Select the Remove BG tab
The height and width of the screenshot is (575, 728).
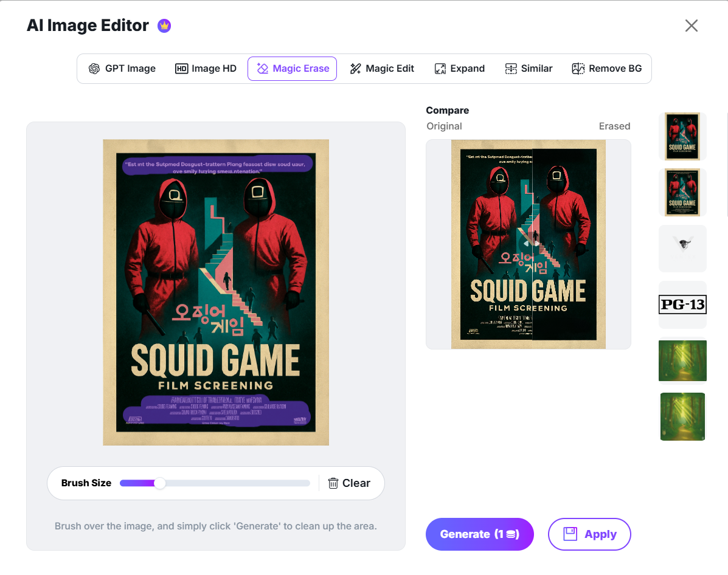(607, 69)
